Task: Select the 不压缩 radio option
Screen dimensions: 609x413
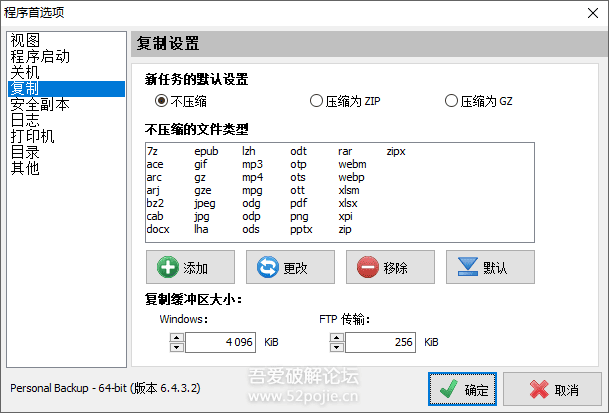Action: pos(161,101)
